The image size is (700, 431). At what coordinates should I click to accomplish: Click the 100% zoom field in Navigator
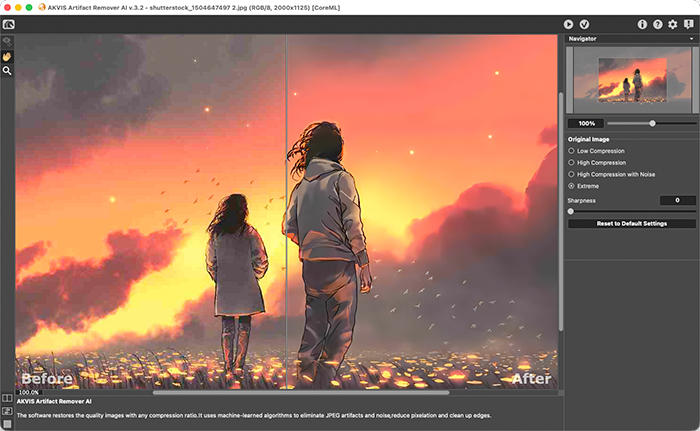[x=586, y=123]
